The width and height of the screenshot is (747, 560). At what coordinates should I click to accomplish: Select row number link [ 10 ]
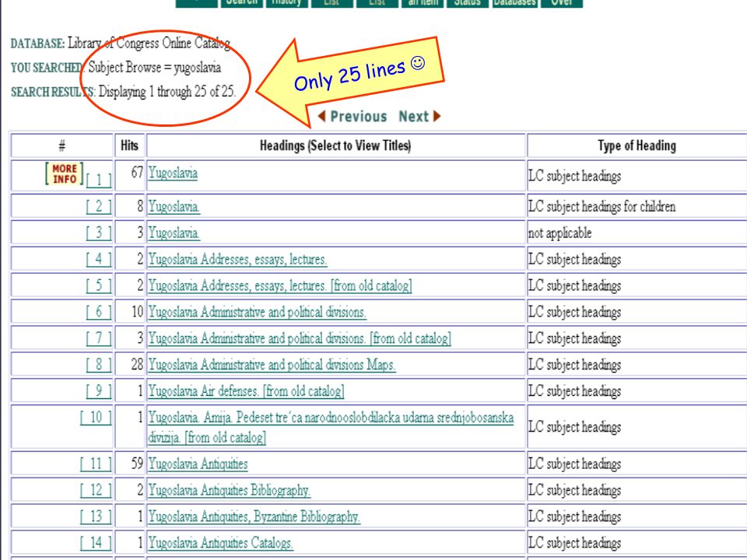96,417
